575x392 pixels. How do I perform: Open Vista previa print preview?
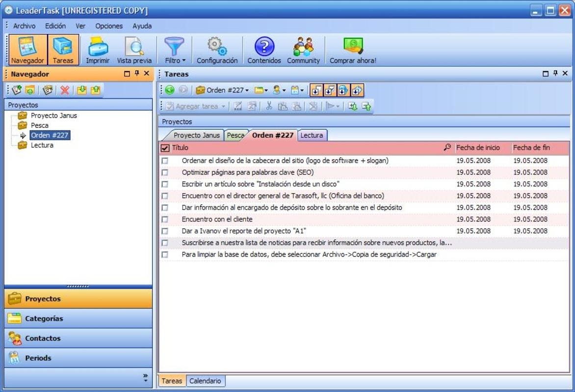(x=134, y=50)
